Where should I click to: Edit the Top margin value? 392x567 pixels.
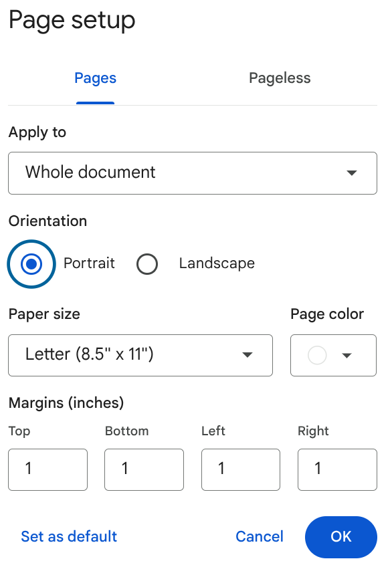coord(47,469)
